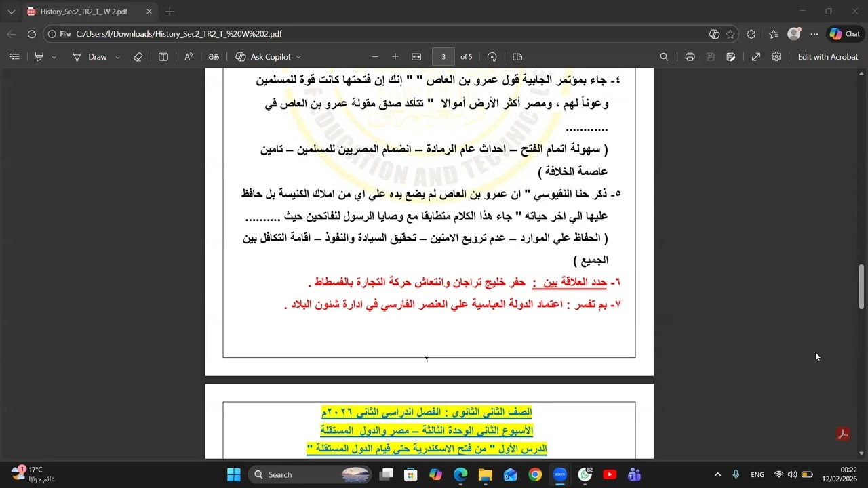This screenshot has height=488, width=868.
Task: Open the Page view options
Action: pyautogui.click(x=517, y=57)
